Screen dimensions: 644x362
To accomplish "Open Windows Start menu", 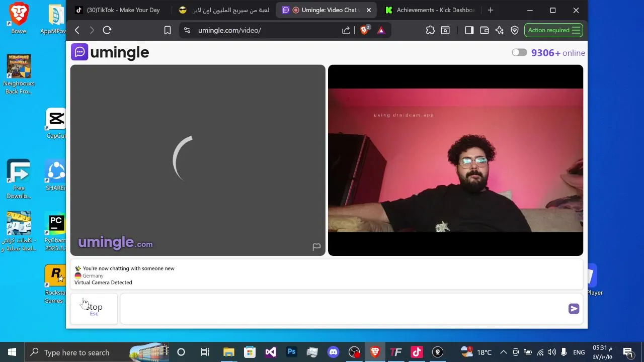I will click(12, 352).
